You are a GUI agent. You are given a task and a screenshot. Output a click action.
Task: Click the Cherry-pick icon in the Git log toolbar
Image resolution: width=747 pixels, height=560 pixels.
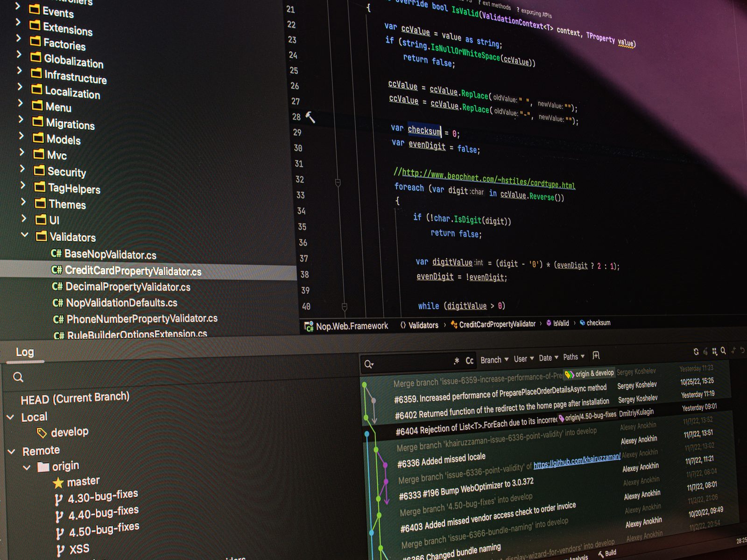pos(705,351)
